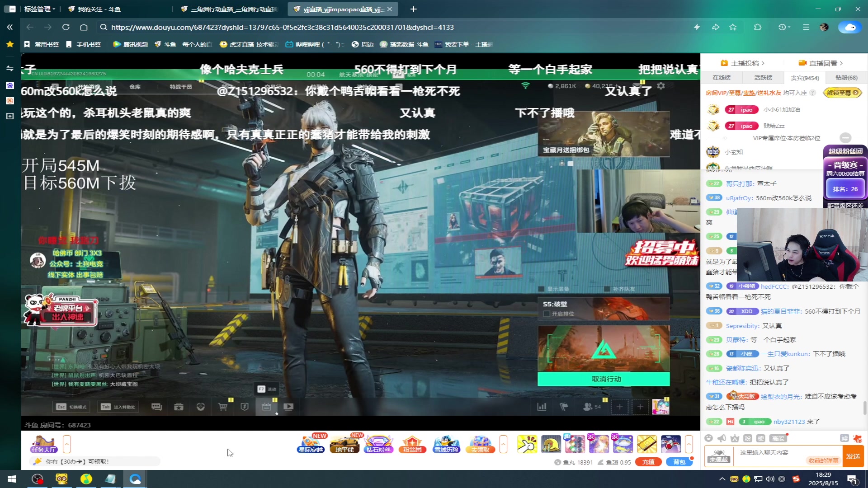Toggle the 滤 chat filter
The image size is (868, 488).
click(844, 438)
